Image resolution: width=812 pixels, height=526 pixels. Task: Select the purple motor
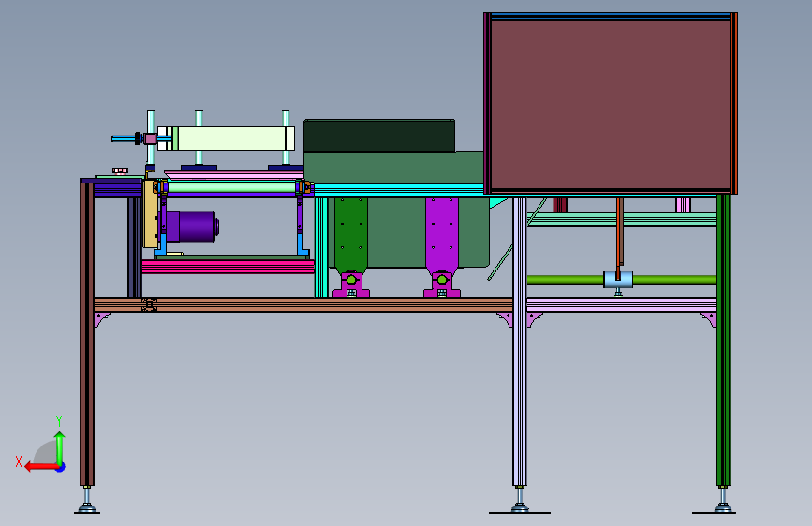click(191, 226)
